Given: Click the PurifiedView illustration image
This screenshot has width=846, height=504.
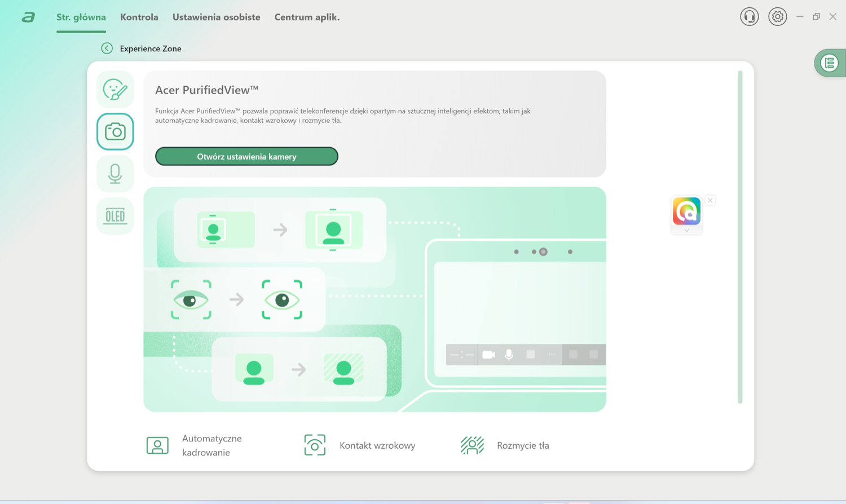Looking at the screenshot, I should tap(374, 299).
